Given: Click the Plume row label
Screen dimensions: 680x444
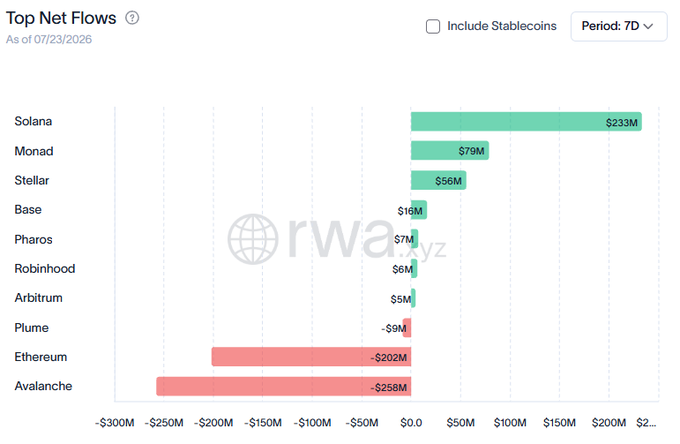Looking at the screenshot, I should 31,328.
